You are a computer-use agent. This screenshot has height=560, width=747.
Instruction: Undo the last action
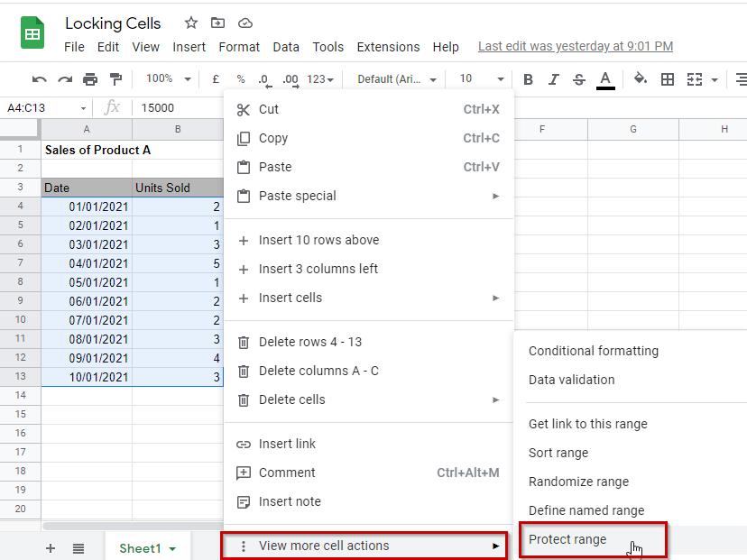(39, 79)
